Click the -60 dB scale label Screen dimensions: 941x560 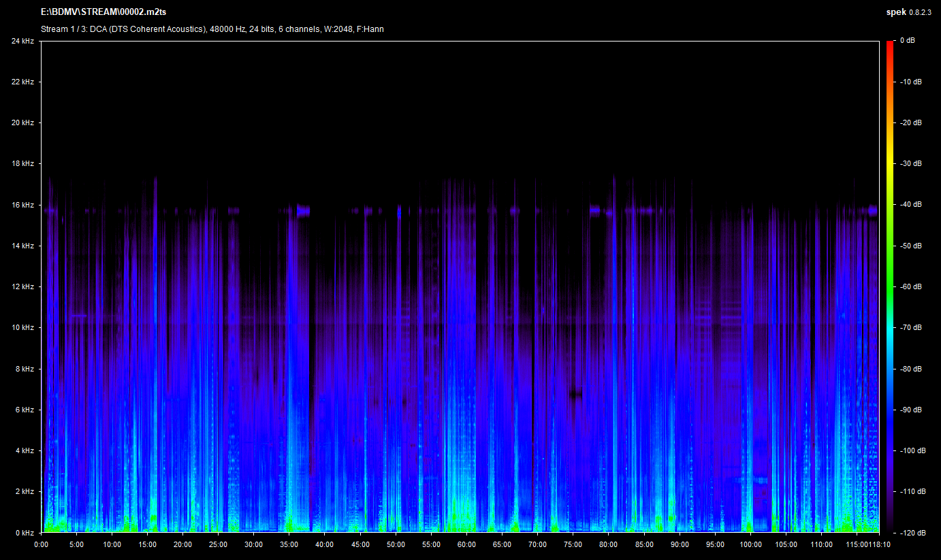(x=910, y=286)
